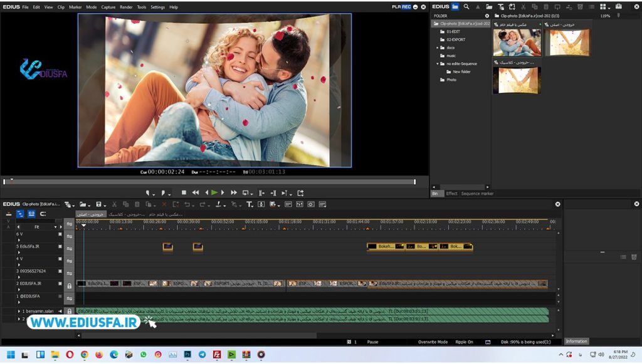Select the خروجی - کلاسیک sequence tab
This screenshot has width=642, height=364.
pyautogui.click(x=127, y=214)
